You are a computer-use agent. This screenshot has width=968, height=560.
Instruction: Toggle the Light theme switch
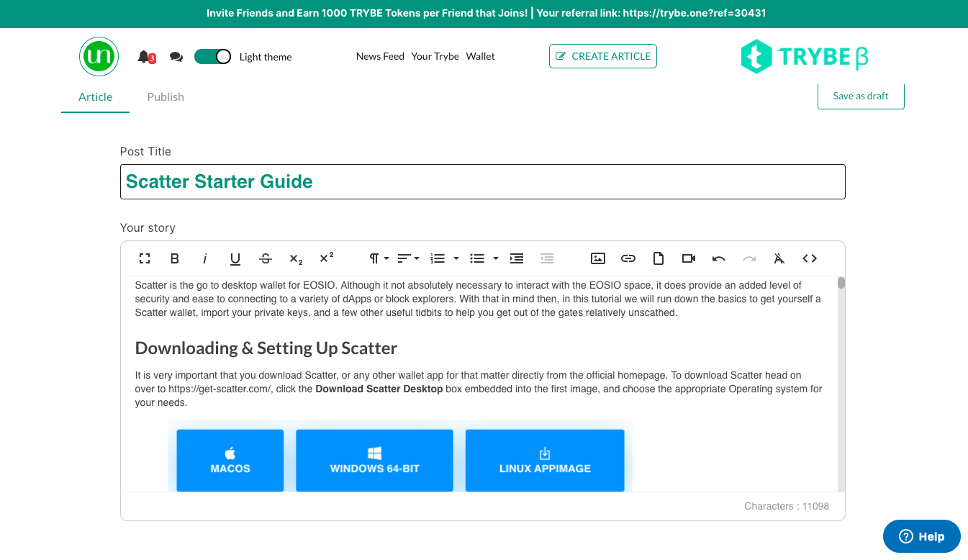coord(212,56)
